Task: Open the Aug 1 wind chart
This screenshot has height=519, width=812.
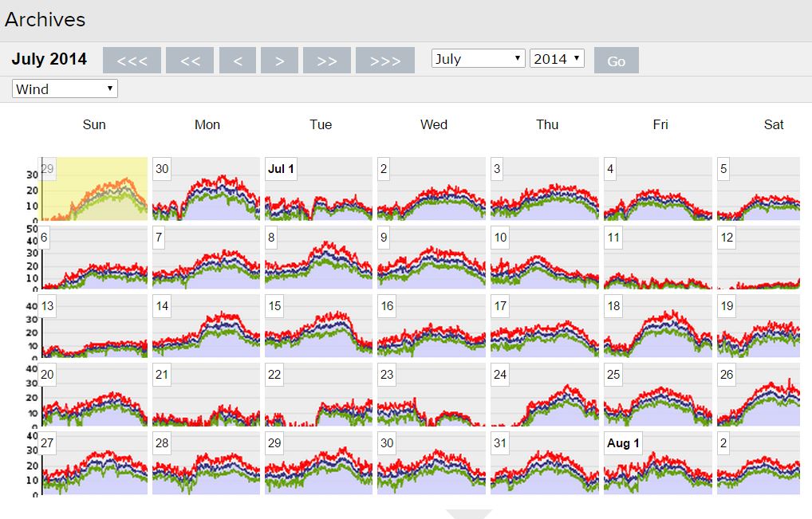Action: (x=657, y=463)
